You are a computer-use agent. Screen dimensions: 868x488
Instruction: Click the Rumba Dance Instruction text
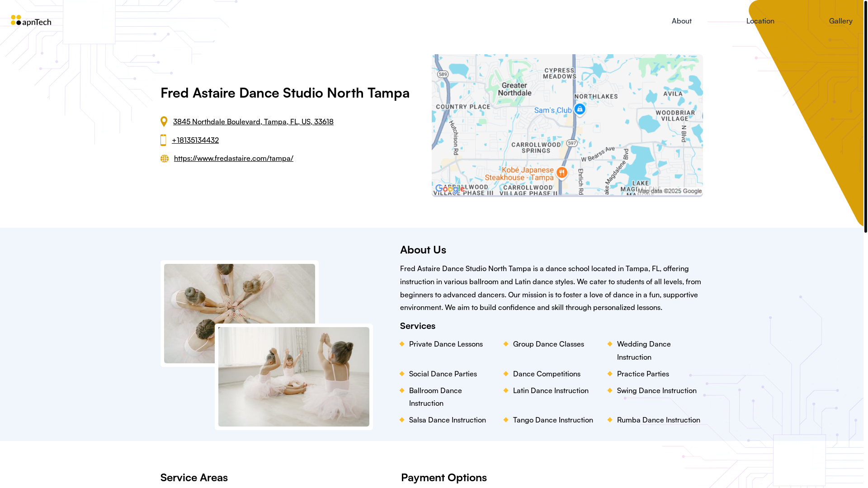(658, 420)
